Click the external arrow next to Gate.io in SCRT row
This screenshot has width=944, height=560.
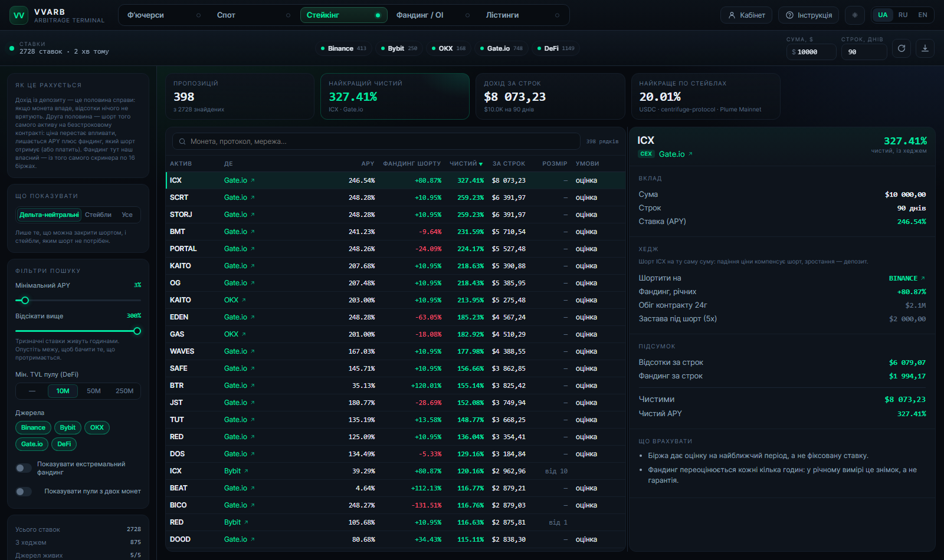pos(253,197)
